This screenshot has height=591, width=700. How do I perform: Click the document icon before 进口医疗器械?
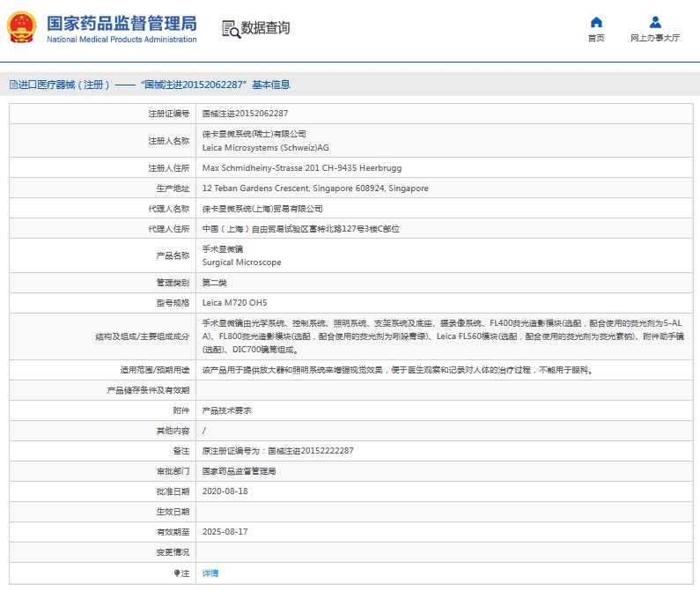tap(12, 85)
